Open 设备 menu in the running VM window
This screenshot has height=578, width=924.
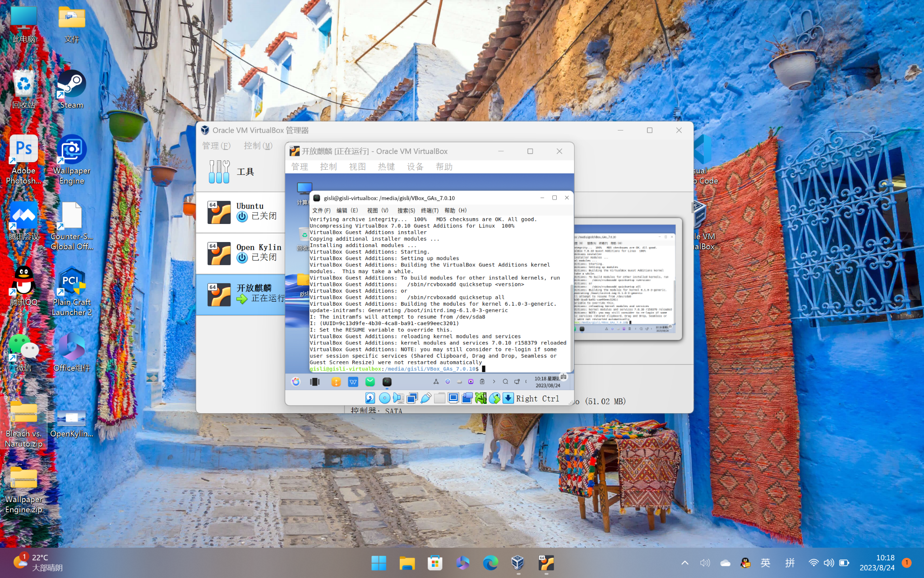pyautogui.click(x=415, y=167)
